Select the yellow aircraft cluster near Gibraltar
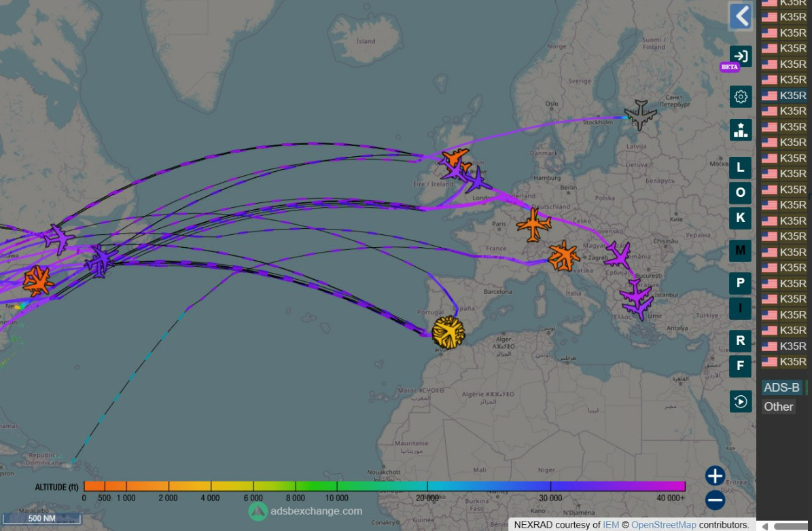Image resolution: width=812 pixels, height=531 pixels. click(448, 332)
